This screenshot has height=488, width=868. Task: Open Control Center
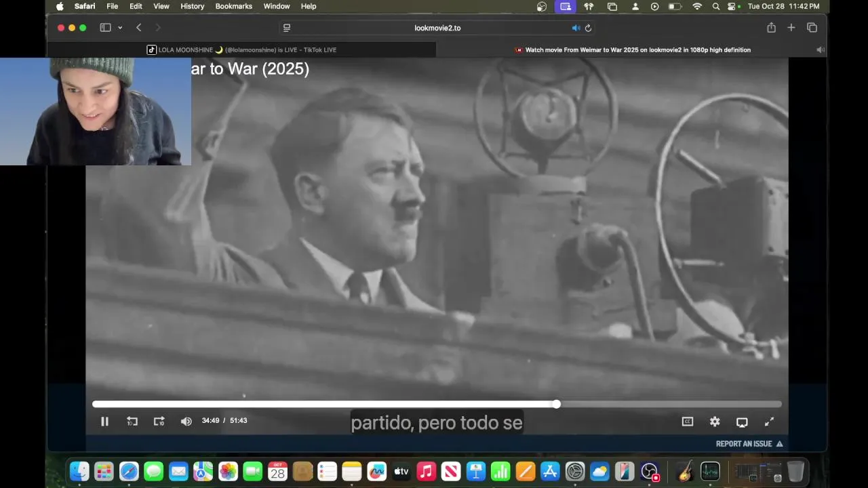(733, 6)
